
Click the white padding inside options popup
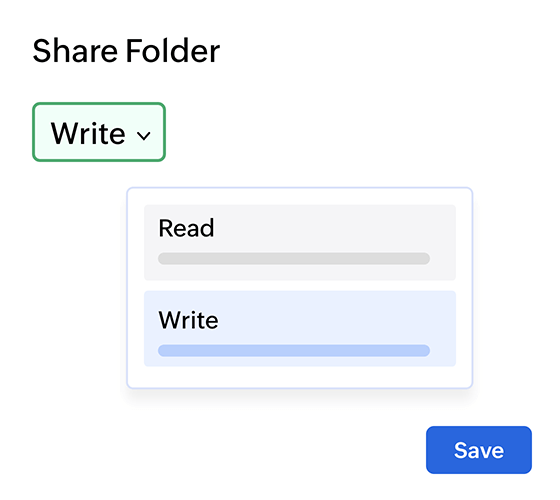(x=300, y=377)
